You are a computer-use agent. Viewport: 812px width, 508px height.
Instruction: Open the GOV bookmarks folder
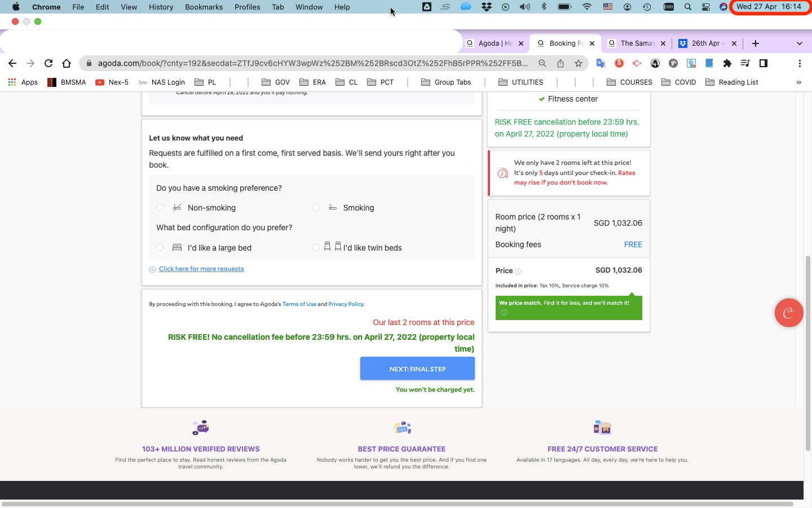pyautogui.click(x=276, y=82)
